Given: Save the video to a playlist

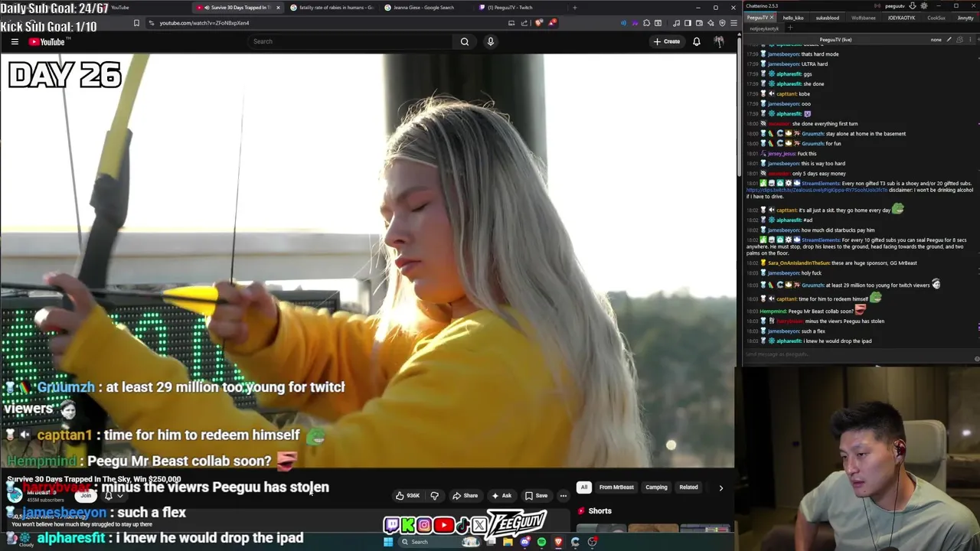Looking at the screenshot, I should [536, 496].
